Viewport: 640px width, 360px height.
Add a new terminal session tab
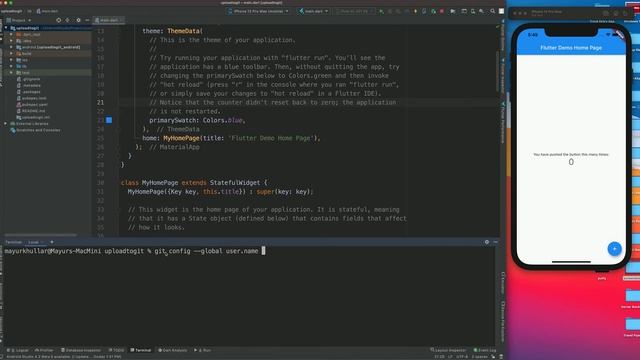coord(52,242)
